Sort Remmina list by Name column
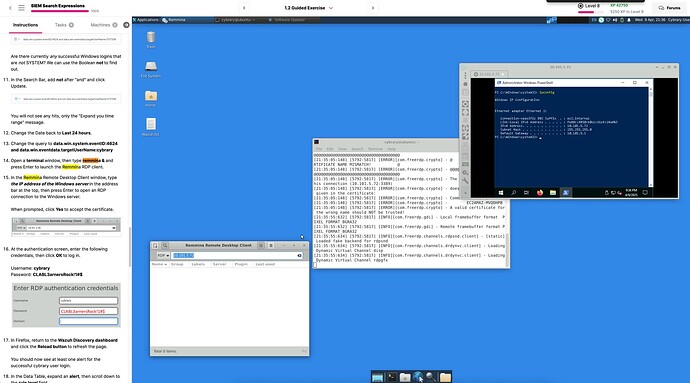 tap(159, 264)
